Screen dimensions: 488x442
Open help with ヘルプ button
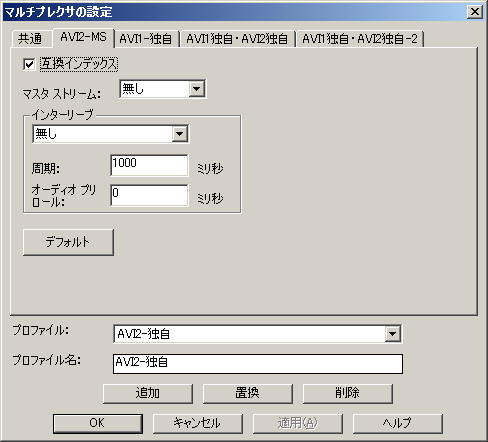coord(398,423)
